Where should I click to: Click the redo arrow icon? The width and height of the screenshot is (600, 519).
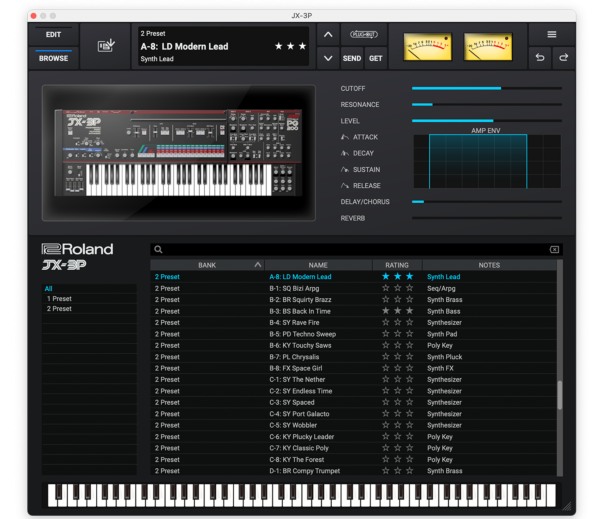point(564,58)
